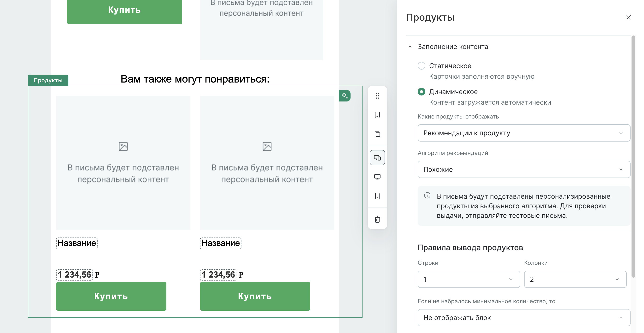Click the Купить button in the first product card
The width and height of the screenshot is (644, 333).
pos(111,296)
